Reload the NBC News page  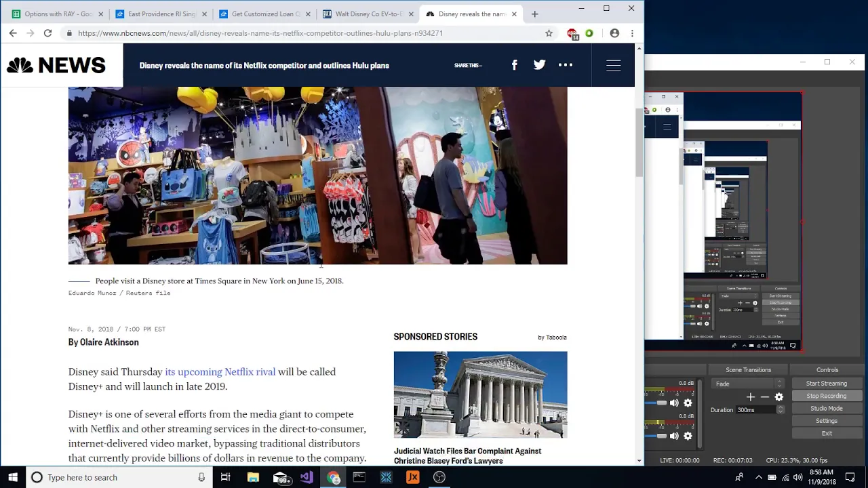tap(47, 33)
